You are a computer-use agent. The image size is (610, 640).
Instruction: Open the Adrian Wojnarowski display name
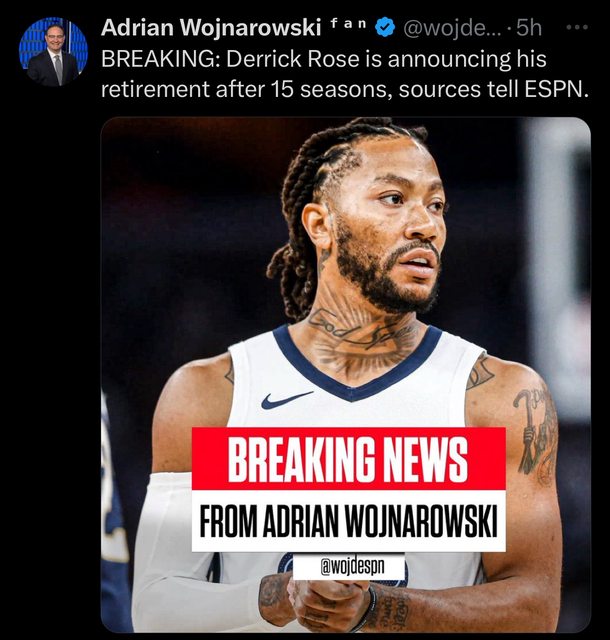[x=211, y=28]
